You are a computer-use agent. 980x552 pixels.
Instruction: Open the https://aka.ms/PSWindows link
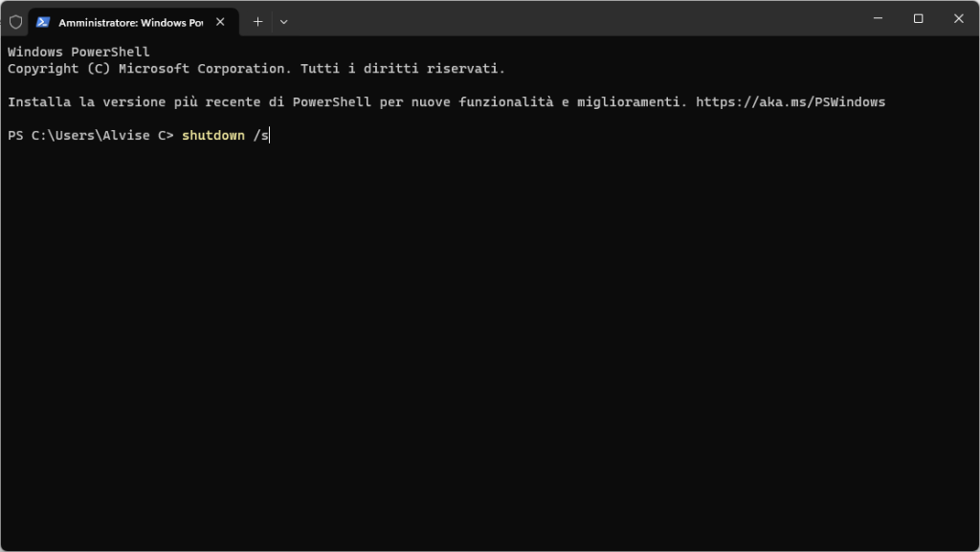(x=791, y=101)
